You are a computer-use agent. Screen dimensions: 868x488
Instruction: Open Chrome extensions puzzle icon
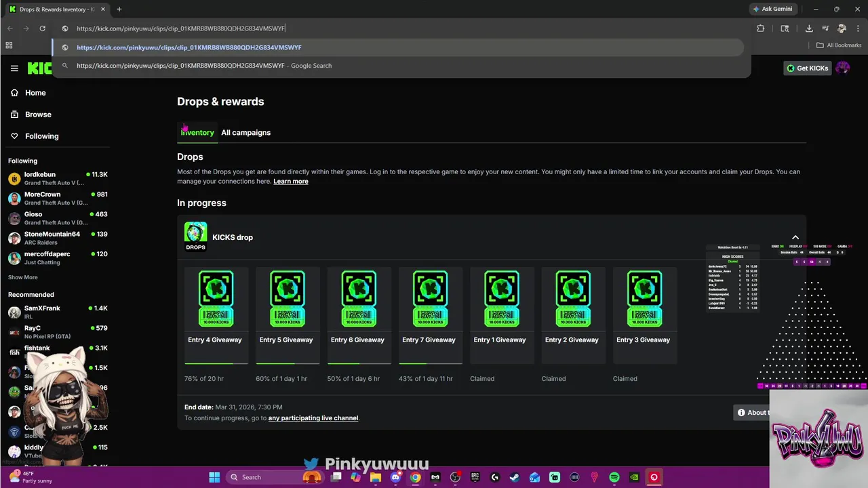(760, 28)
